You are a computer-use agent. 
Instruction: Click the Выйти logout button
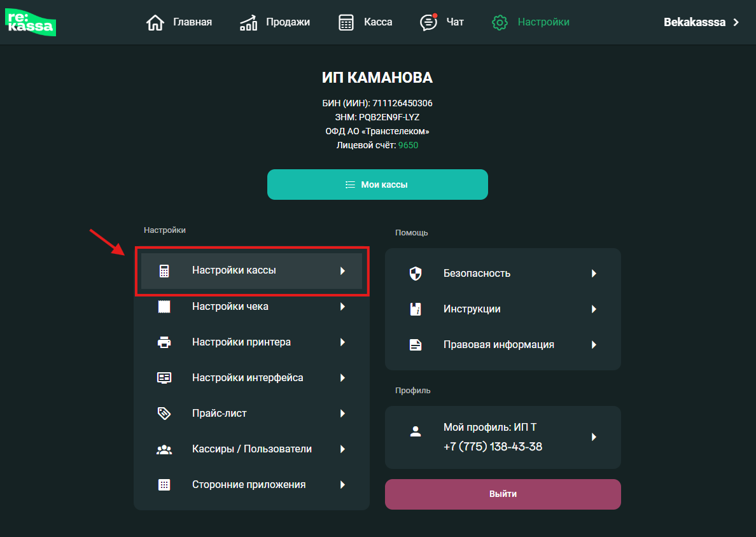pos(503,494)
